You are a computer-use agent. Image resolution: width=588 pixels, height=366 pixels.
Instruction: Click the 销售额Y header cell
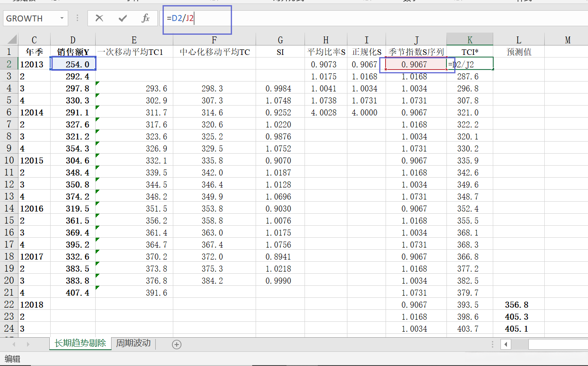73,52
